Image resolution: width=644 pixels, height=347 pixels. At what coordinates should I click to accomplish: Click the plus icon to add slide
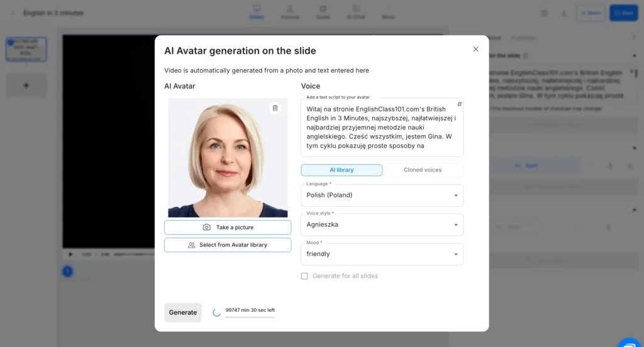(26, 85)
